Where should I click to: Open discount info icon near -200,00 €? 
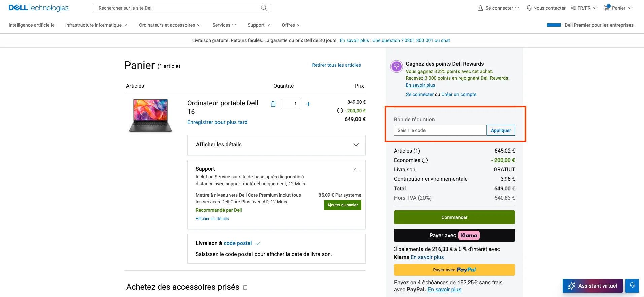[340, 111]
